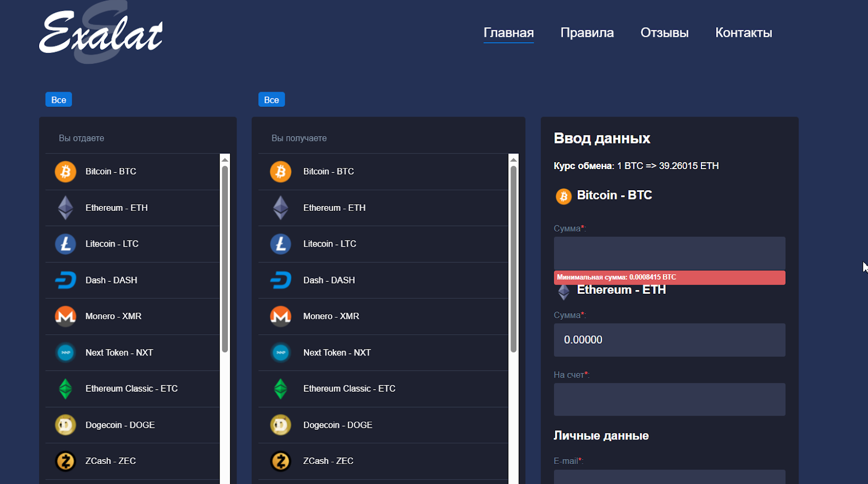The height and width of the screenshot is (484, 868).
Task: Select the "Ethereum Classic - ETC" label under "Вы получаете"
Action: point(349,389)
